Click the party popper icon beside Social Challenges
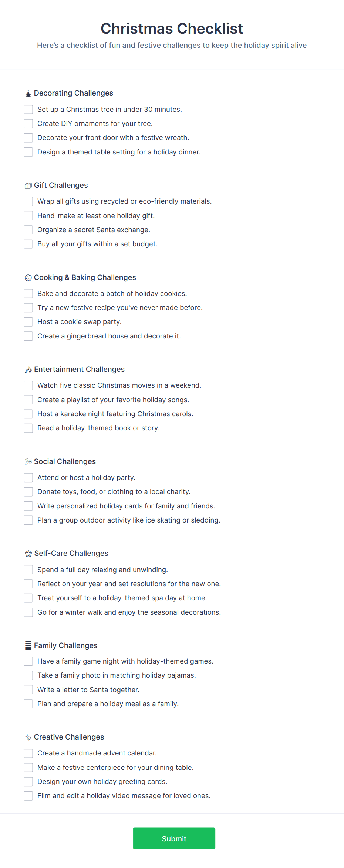 point(28,461)
